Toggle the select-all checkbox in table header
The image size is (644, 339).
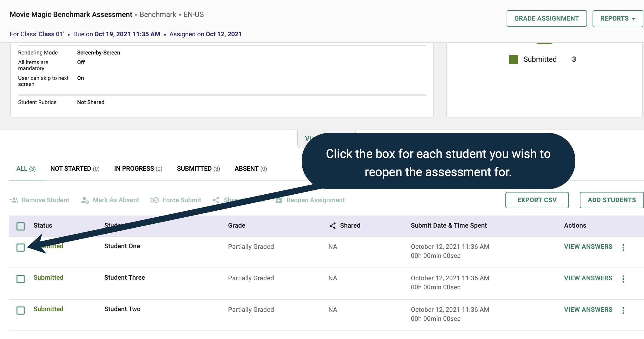(21, 226)
